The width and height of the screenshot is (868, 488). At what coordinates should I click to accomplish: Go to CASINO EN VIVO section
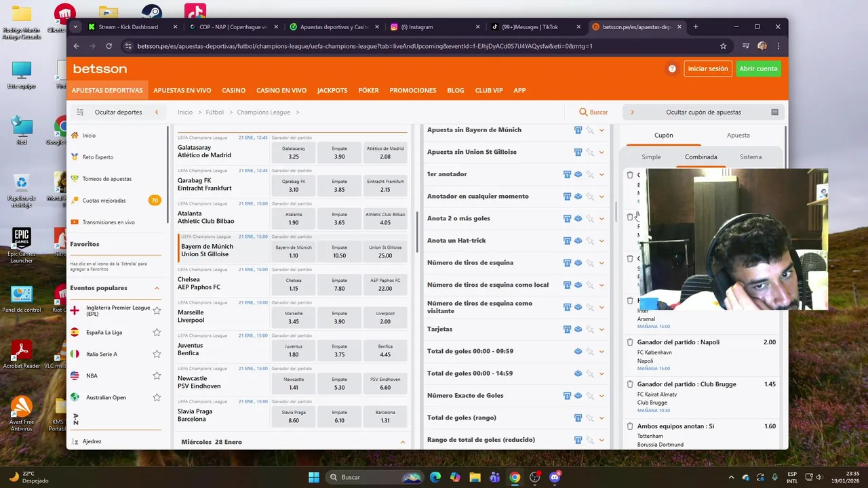[281, 90]
